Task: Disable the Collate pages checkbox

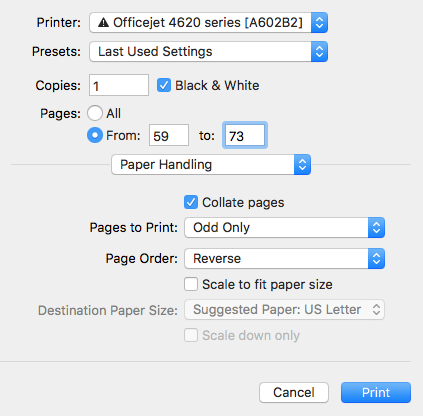Action: 191,202
